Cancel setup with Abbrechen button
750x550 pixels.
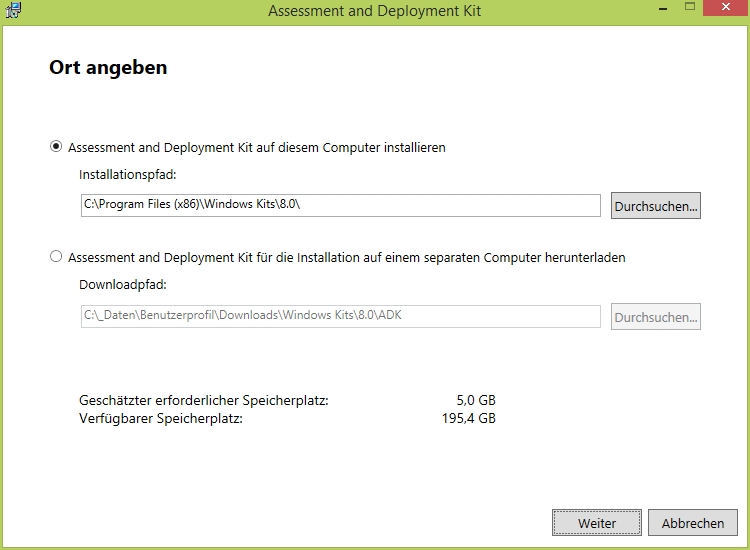tap(693, 523)
